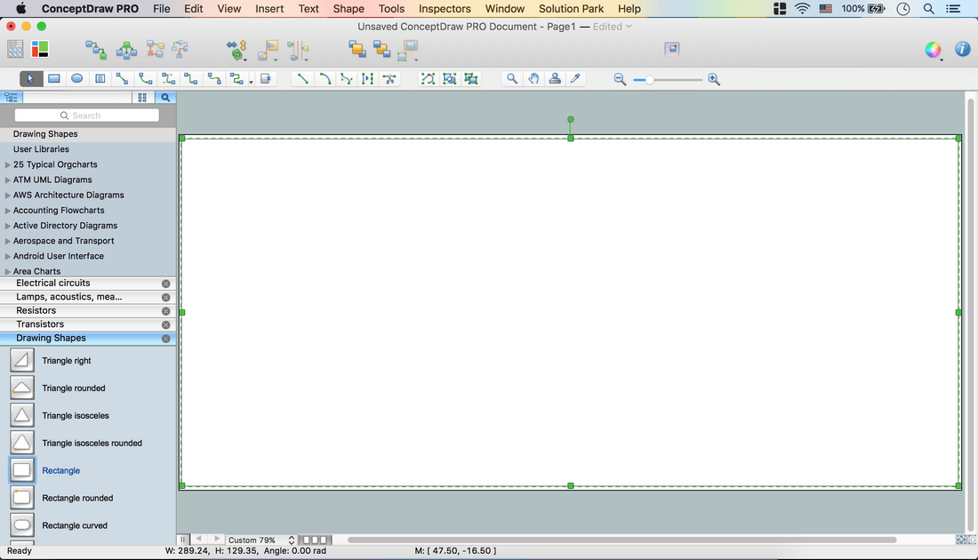The image size is (978, 560).
Task: Expand AWS Architecture Diagrams category
Action: pos(7,196)
